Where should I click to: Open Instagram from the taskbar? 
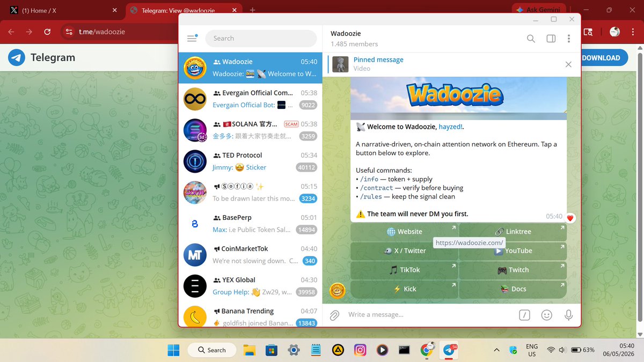point(360,350)
